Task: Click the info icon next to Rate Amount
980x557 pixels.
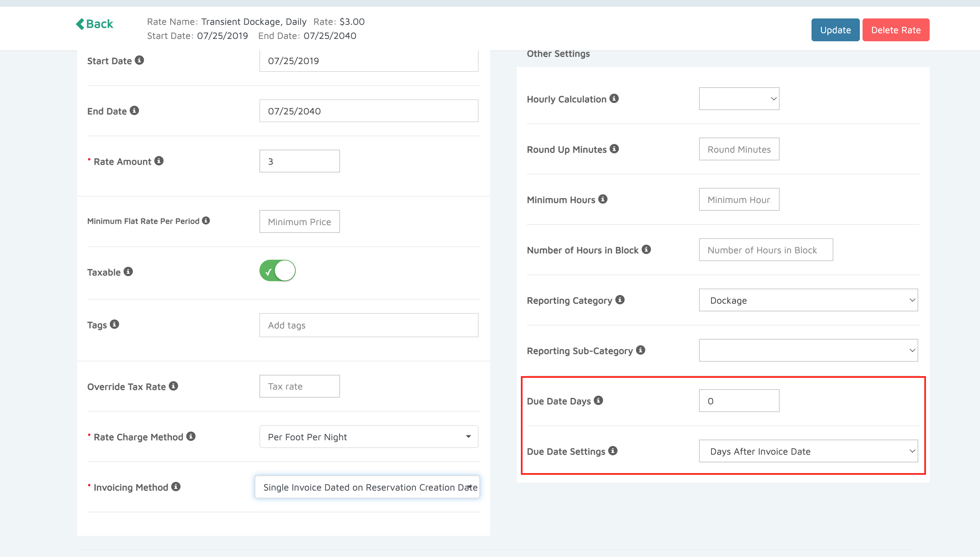Action: pos(159,161)
